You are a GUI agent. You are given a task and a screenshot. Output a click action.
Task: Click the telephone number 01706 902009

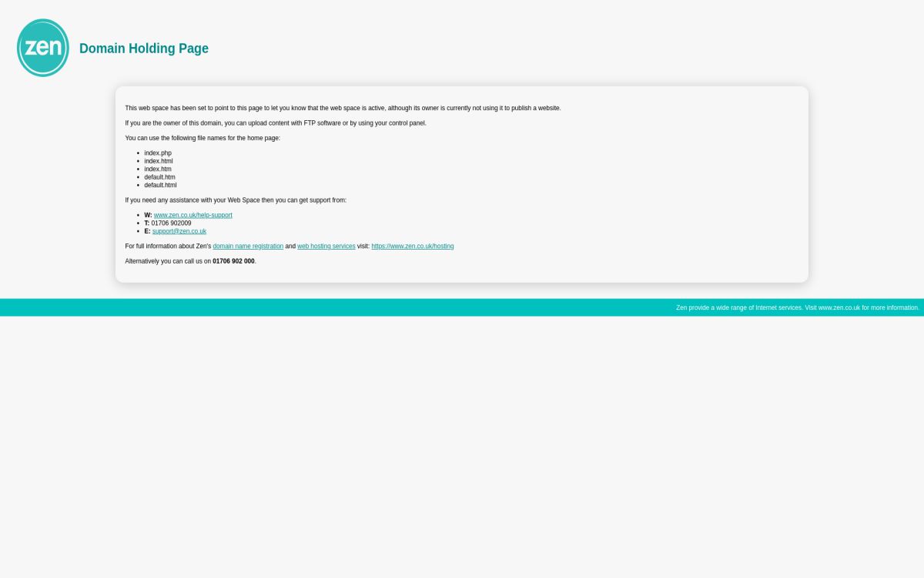coord(171,223)
